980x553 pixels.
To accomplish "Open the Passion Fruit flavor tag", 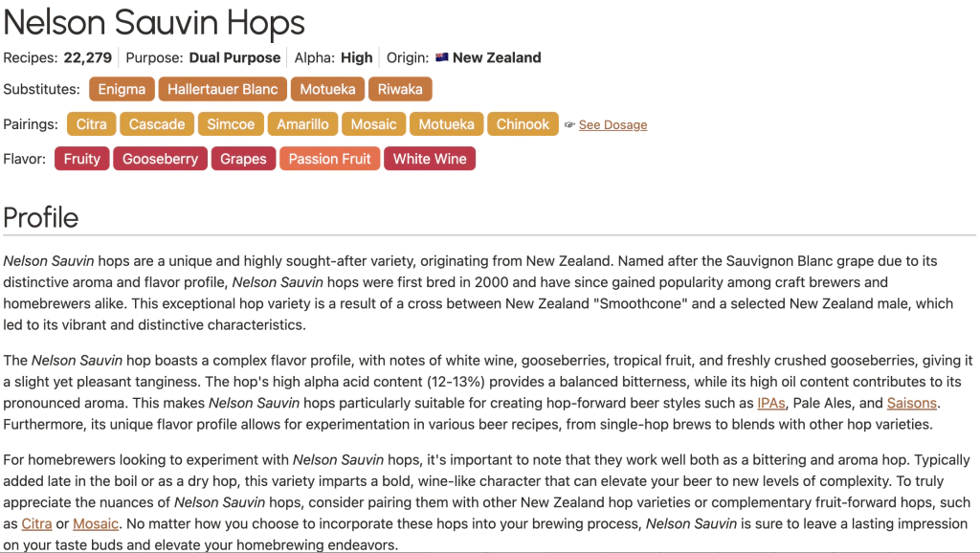I will 330,159.
